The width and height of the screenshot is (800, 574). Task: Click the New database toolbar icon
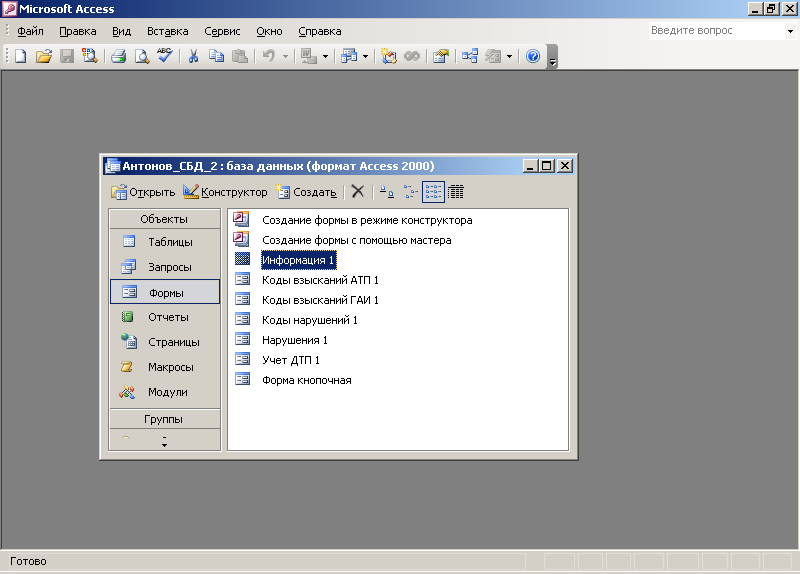[x=20, y=56]
